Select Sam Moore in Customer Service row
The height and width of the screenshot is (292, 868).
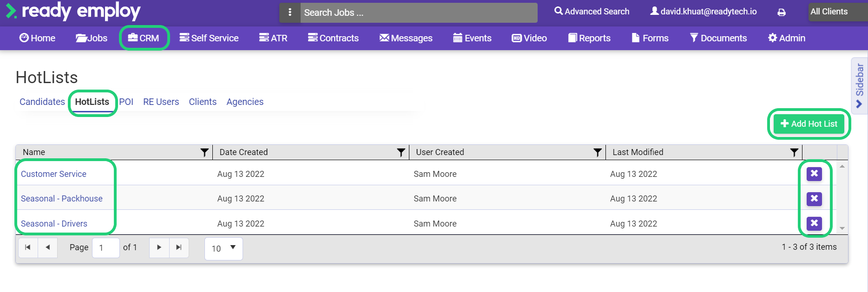click(x=435, y=174)
